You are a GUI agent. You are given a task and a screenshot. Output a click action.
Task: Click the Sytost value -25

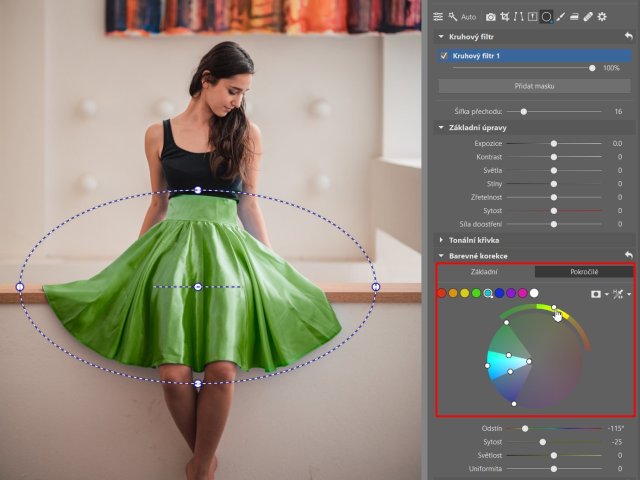tap(617, 442)
